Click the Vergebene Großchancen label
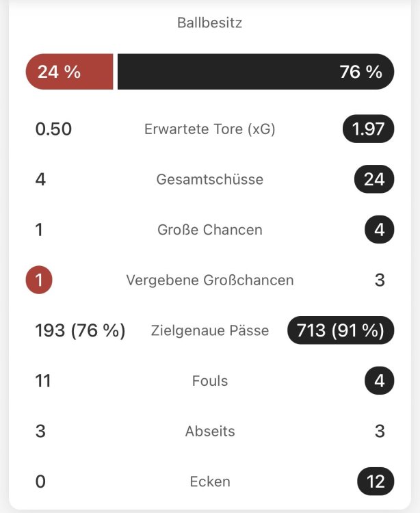This screenshot has width=420, height=513. click(x=210, y=280)
